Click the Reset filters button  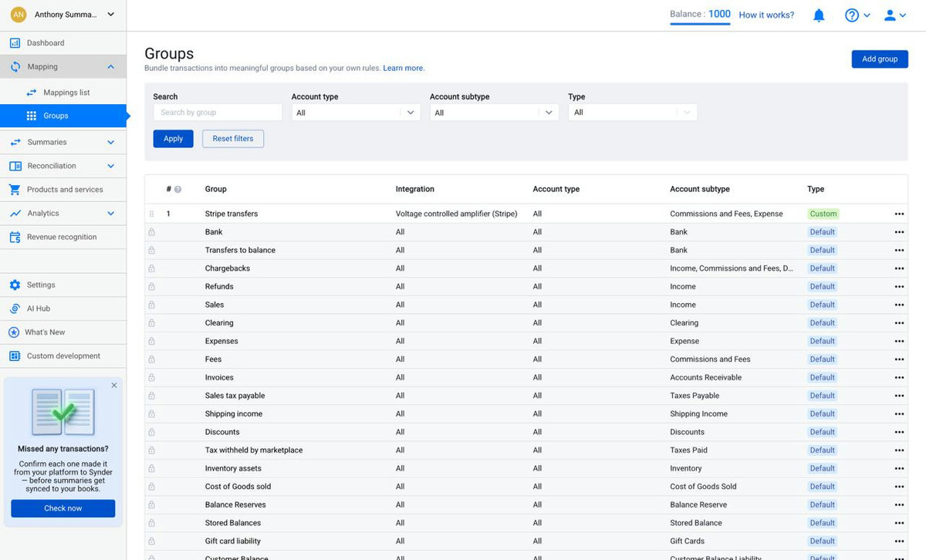pos(233,139)
